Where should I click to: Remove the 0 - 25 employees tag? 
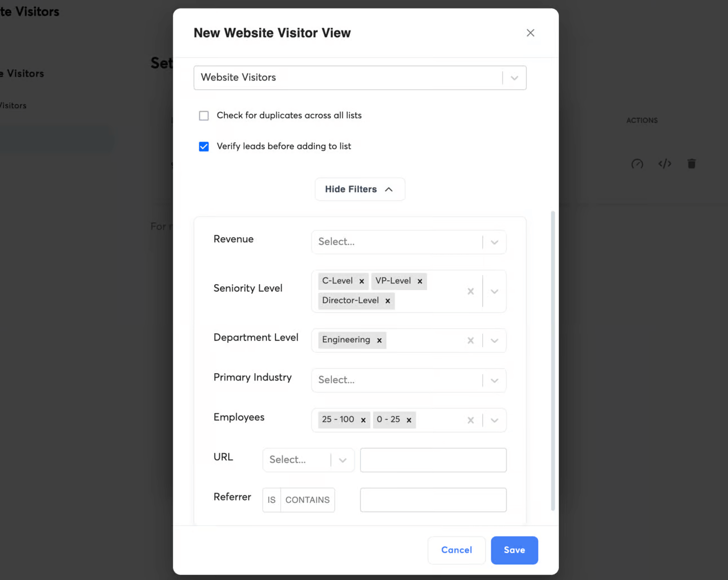[409, 420]
